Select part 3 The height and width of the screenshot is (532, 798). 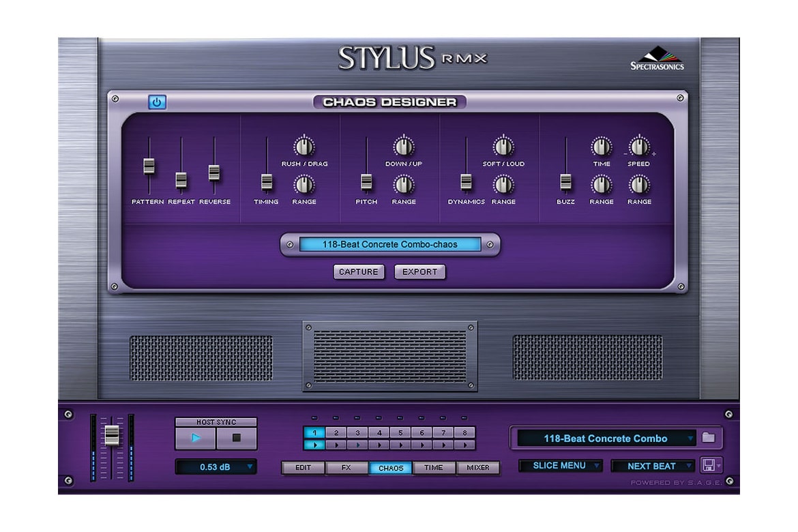tap(357, 432)
